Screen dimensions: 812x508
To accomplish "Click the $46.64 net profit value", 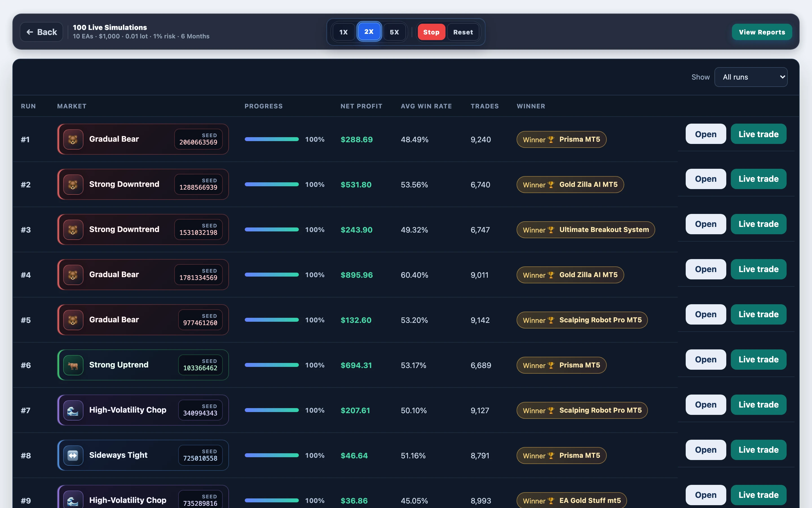I will (x=354, y=456).
